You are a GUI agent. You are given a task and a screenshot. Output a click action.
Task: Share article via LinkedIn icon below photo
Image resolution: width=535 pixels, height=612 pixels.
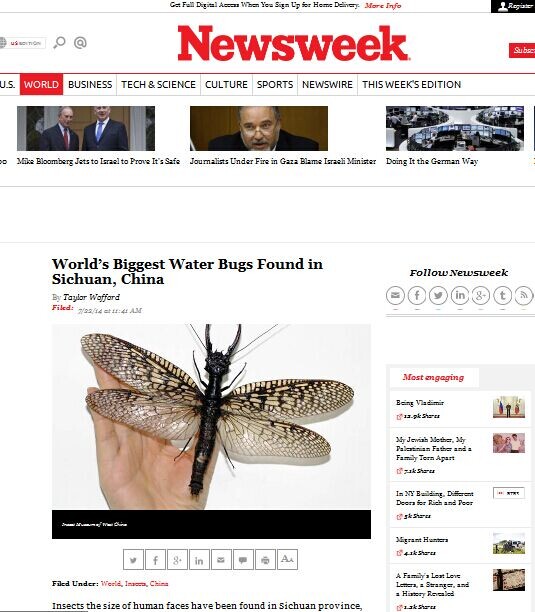click(x=199, y=560)
